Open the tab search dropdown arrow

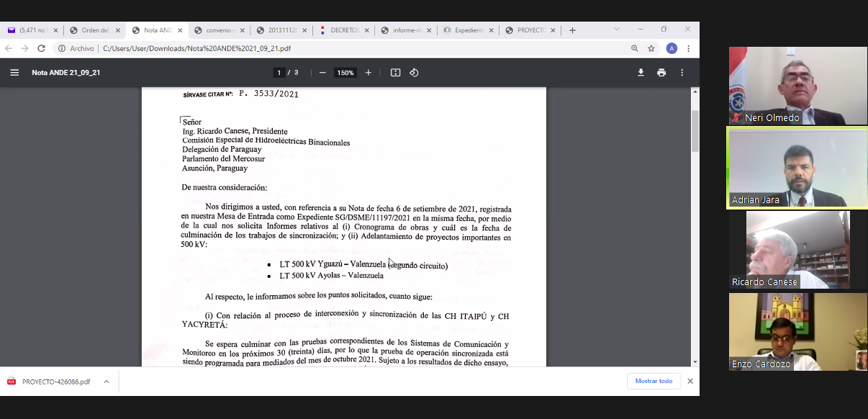(617, 30)
